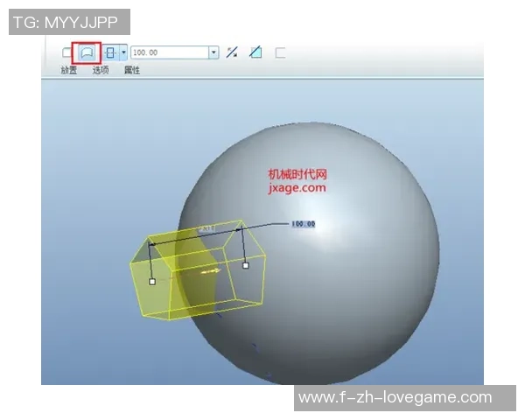
Task: Click the right white square drag handle
Action: coord(246,264)
